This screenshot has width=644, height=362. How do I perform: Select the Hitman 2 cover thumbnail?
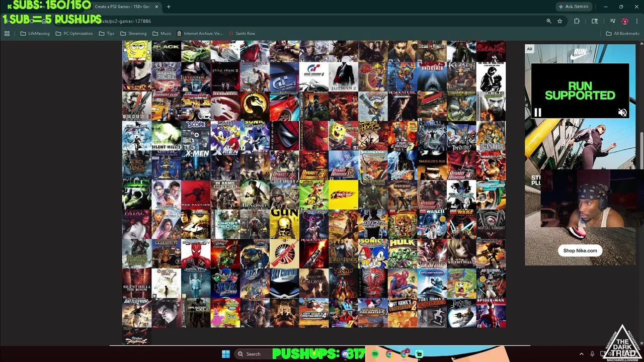(344, 77)
